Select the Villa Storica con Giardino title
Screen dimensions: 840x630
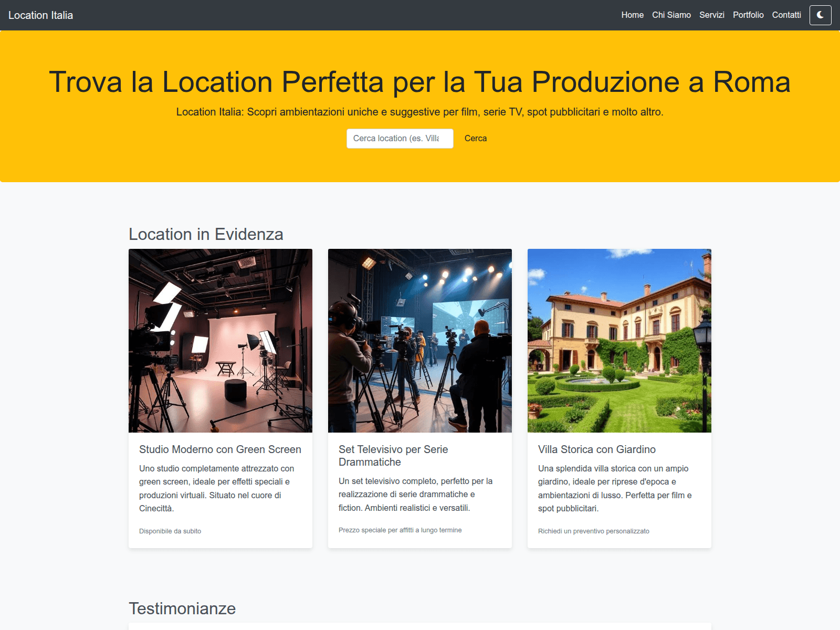(596, 449)
